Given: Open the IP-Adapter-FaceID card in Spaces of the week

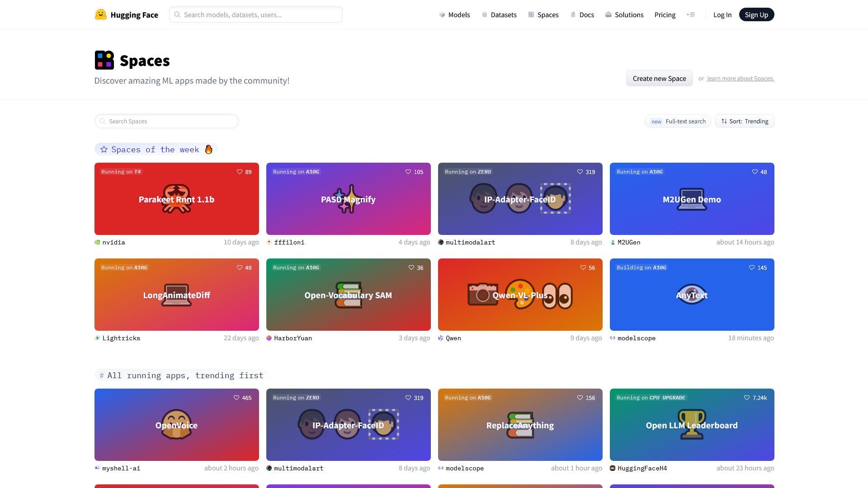Looking at the screenshot, I should 520,199.
